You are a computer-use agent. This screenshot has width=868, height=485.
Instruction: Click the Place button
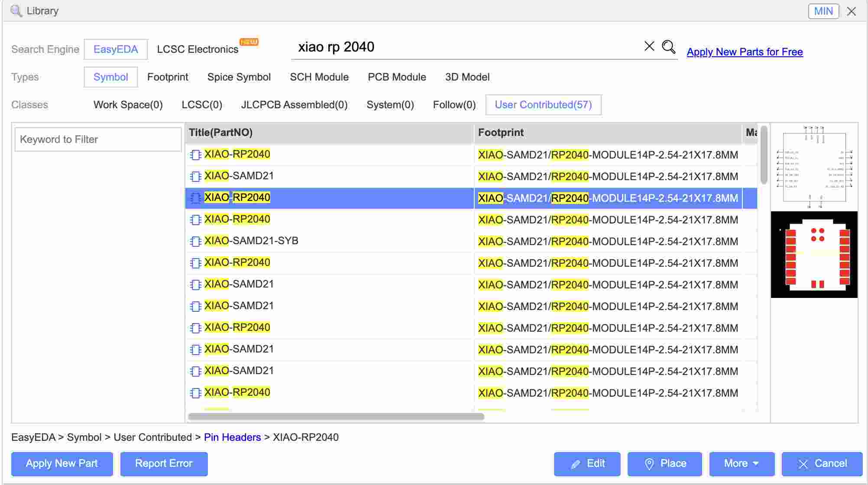(664, 464)
